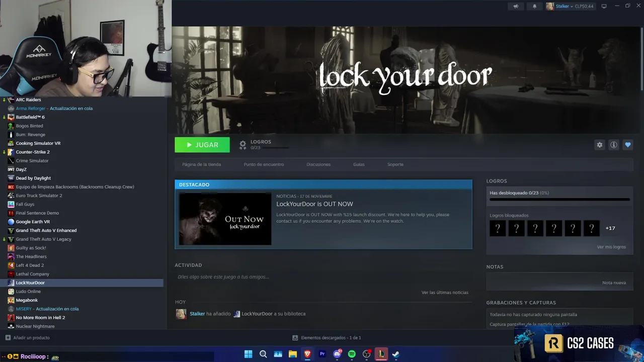The image size is (644, 362).
Task: Select Nuclear Nightmare in library
Action: coord(35,326)
